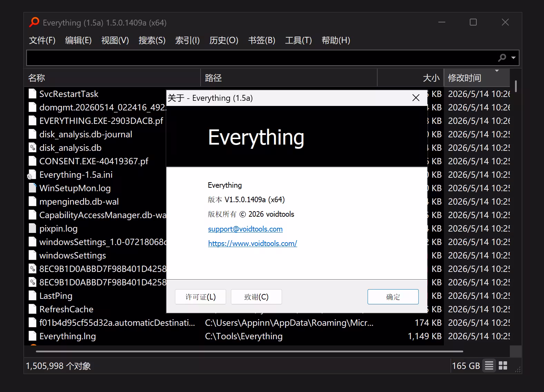Sort by 修改时间 column header
This screenshot has height=392, width=544.
pyautogui.click(x=477, y=78)
